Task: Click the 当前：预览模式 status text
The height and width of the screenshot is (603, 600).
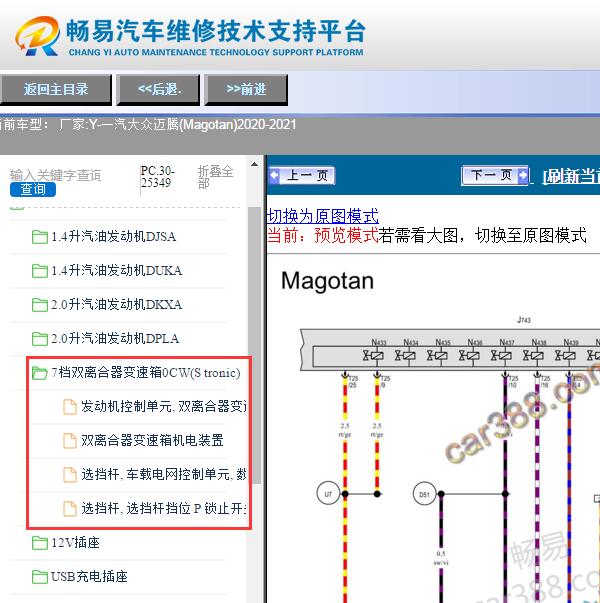Action: [323, 235]
